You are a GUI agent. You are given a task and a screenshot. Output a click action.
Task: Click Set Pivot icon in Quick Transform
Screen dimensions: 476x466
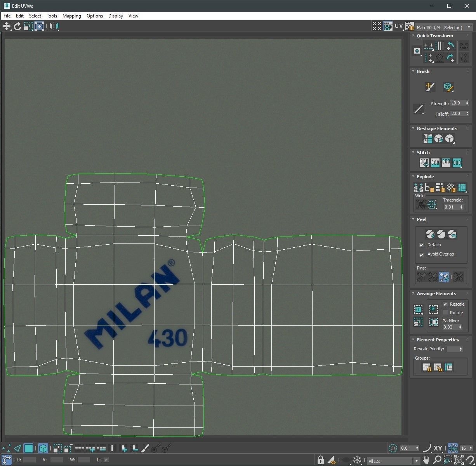click(x=417, y=51)
